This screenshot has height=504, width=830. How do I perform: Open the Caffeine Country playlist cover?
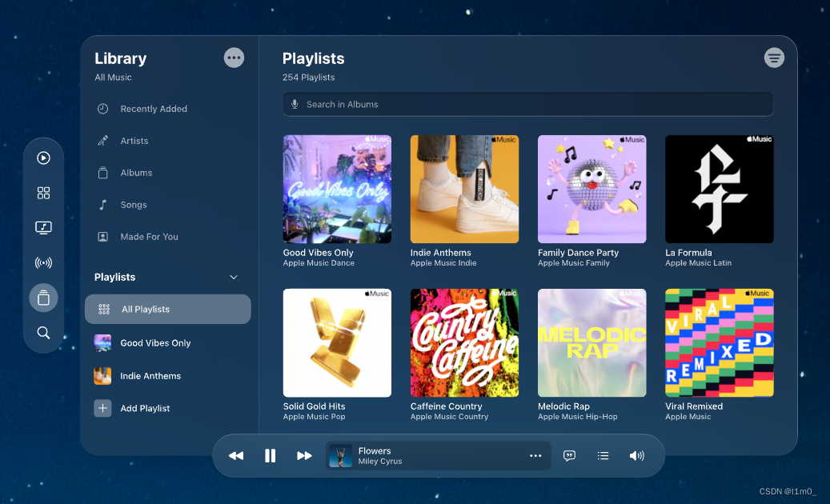465,342
